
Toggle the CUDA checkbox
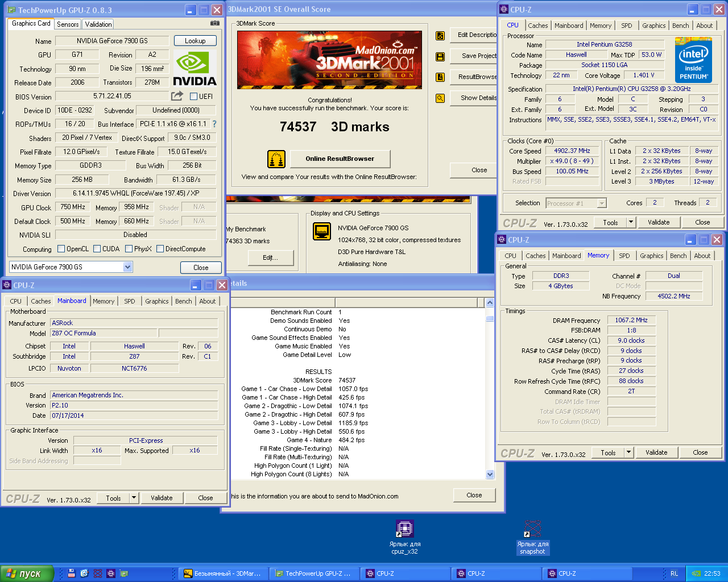[x=97, y=249]
